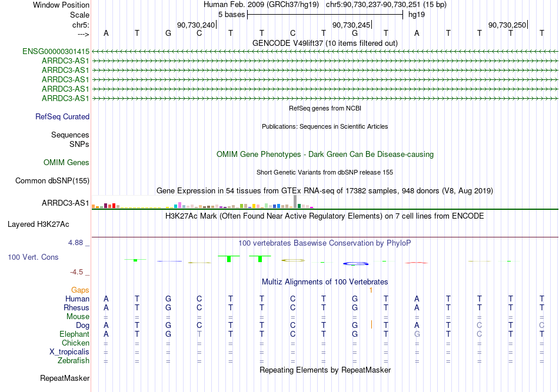Click the ARRDC3-AS1 label beside the GTEx bar chart
Viewport: 559px width, 392px height.
point(65,203)
